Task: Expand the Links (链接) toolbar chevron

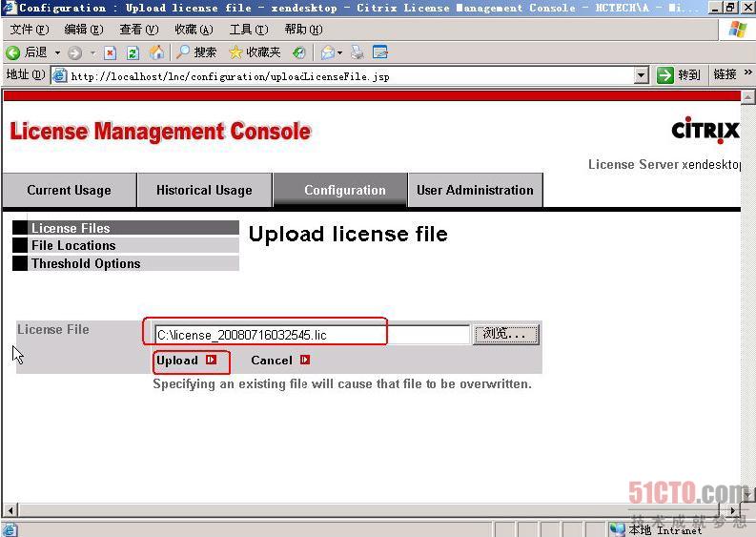Action: 747,72
